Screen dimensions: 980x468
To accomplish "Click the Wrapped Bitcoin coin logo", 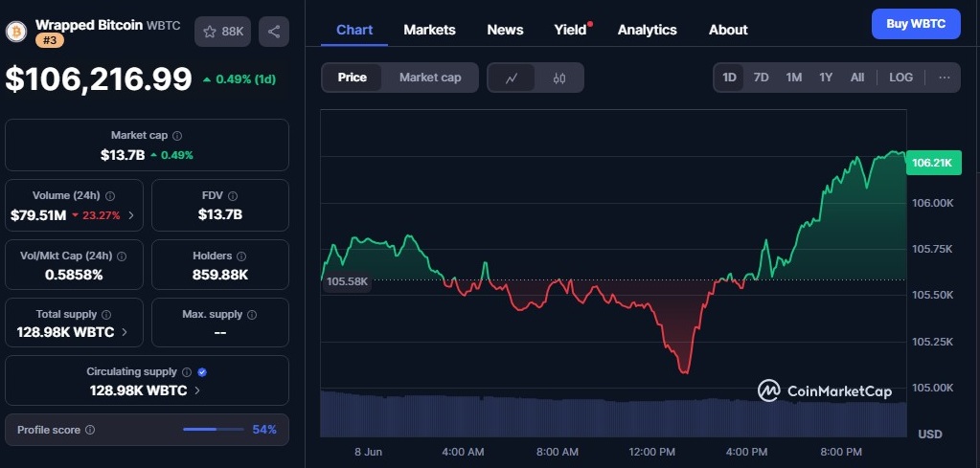I will (x=16, y=32).
